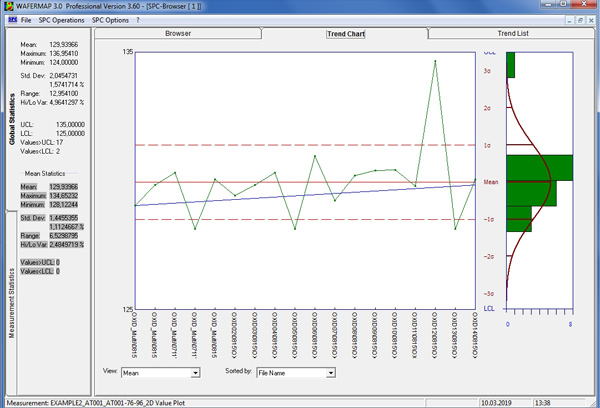Click the highlighted Values>UCL: 0 entry
The width and height of the screenshot is (600, 408).
[40, 263]
